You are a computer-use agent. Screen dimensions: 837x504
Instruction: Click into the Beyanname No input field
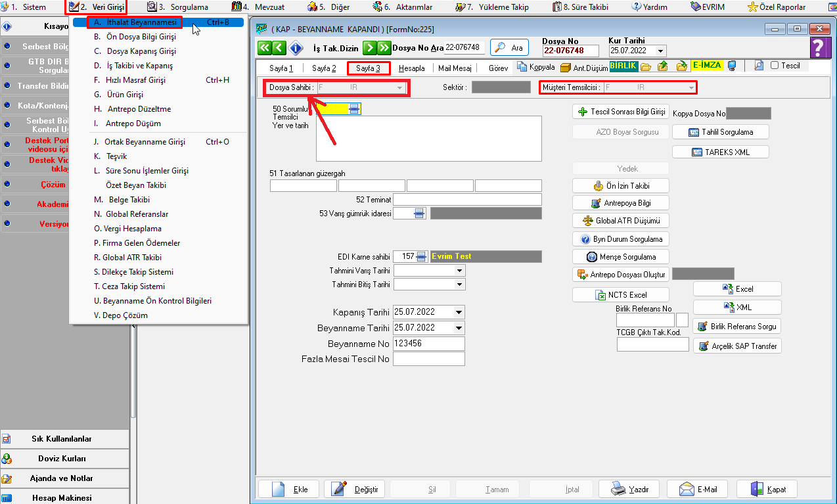coord(428,344)
